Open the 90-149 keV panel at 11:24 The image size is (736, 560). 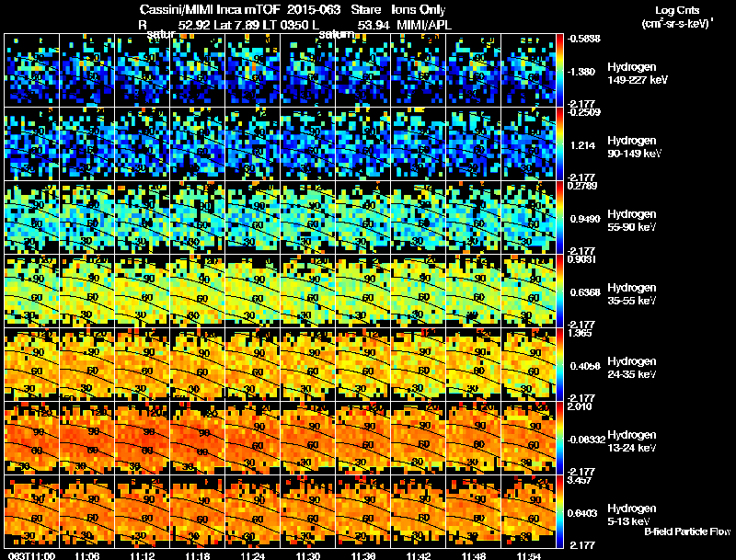pyautogui.click(x=252, y=144)
